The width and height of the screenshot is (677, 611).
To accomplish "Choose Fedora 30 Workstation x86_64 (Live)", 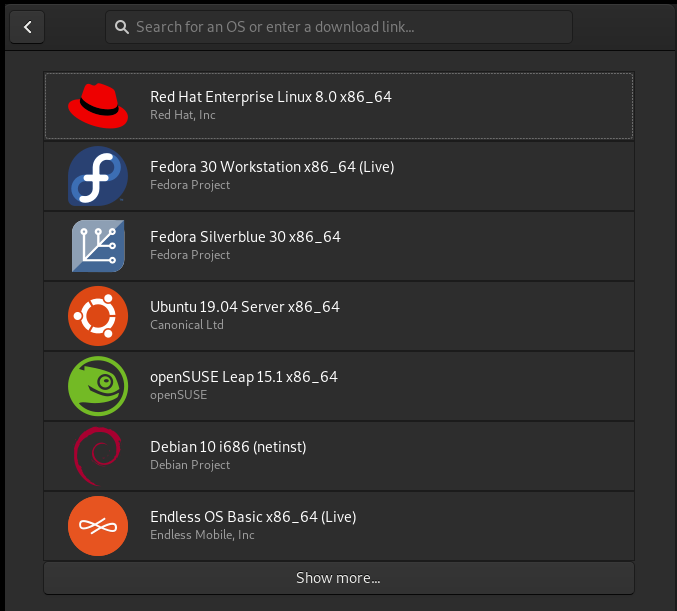I will (272, 167).
